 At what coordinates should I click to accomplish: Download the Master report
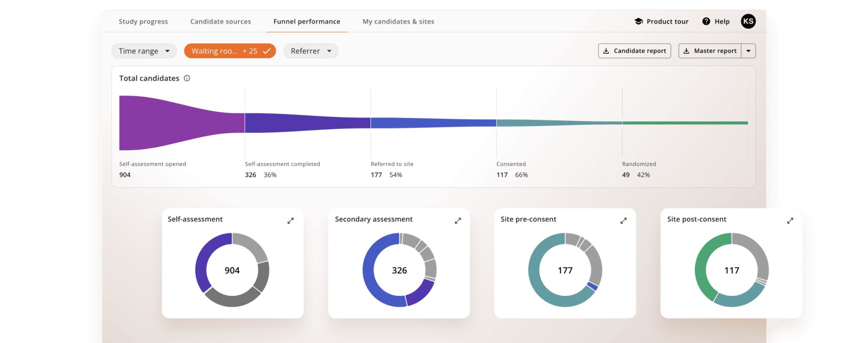click(710, 51)
